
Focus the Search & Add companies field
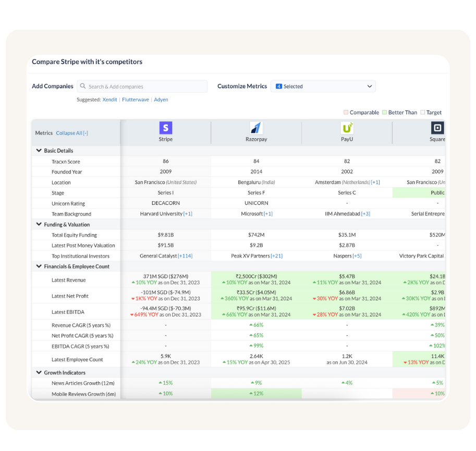pyautogui.click(x=146, y=87)
